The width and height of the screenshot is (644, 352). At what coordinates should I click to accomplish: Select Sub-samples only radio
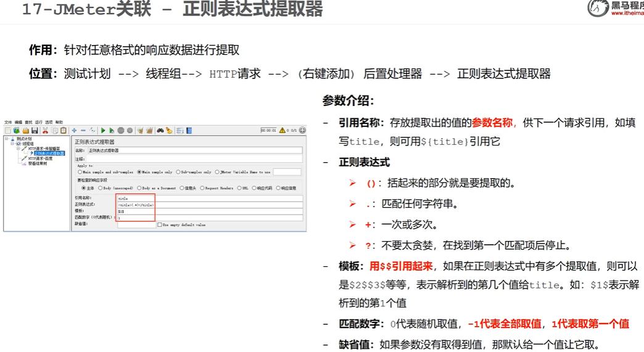point(178,172)
